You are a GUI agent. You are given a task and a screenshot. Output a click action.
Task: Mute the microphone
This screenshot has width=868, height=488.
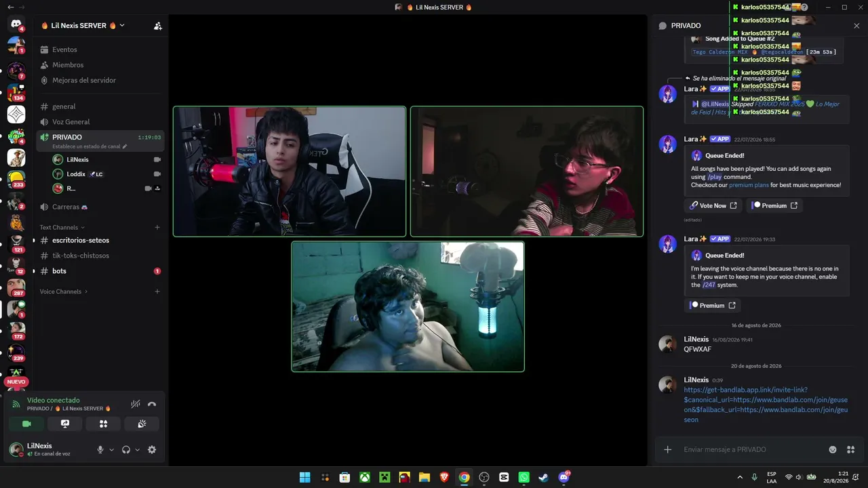pyautogui.click(x=100, y=449)
